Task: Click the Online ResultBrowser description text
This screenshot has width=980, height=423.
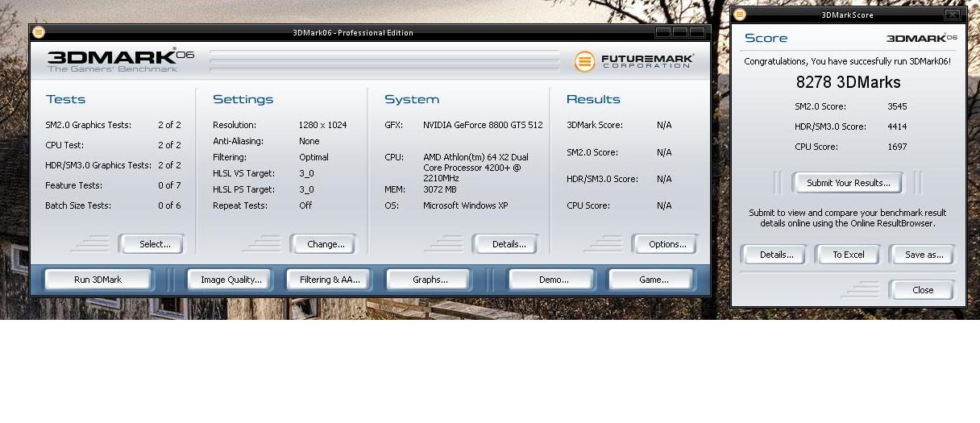Action: (848, 218)
